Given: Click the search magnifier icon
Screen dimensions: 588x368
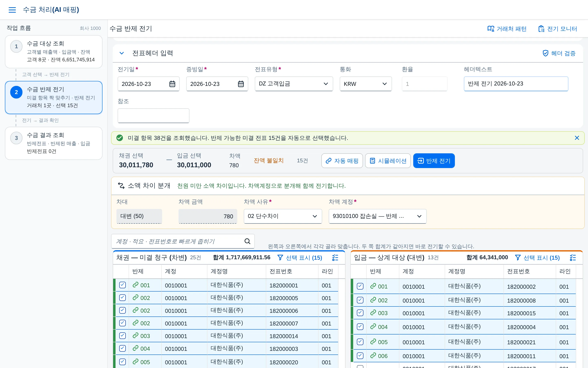Looking at the screenshot, I should pos(247,241).
